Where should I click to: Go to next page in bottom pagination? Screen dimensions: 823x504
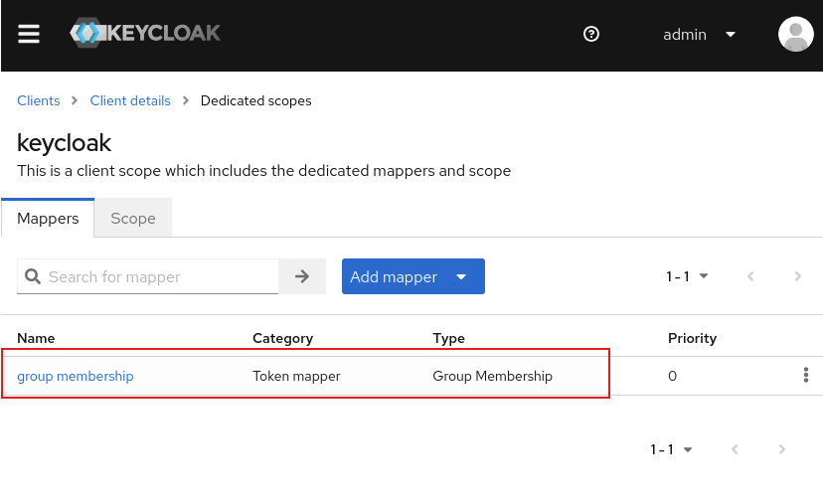pyautogui.click(x=782, y=449)
